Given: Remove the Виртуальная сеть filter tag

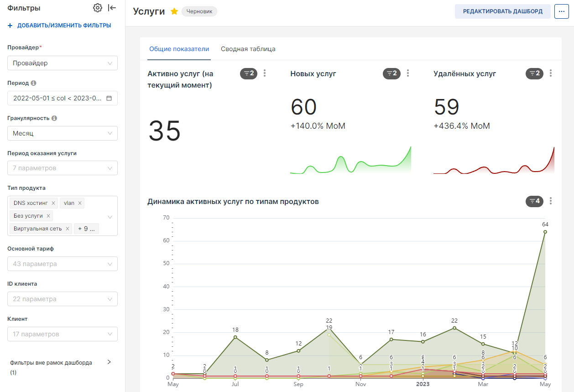Looking at the screenshot, I should pyautogui.click(x=68, y=229).
